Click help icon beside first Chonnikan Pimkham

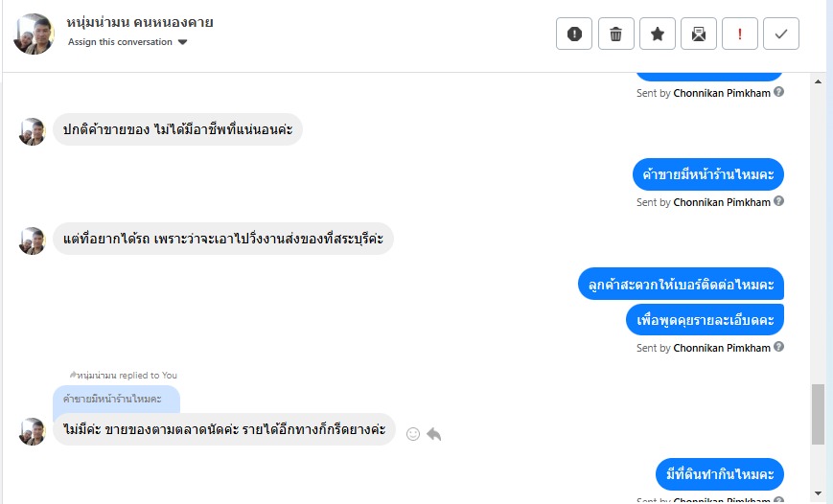[778, 93]
